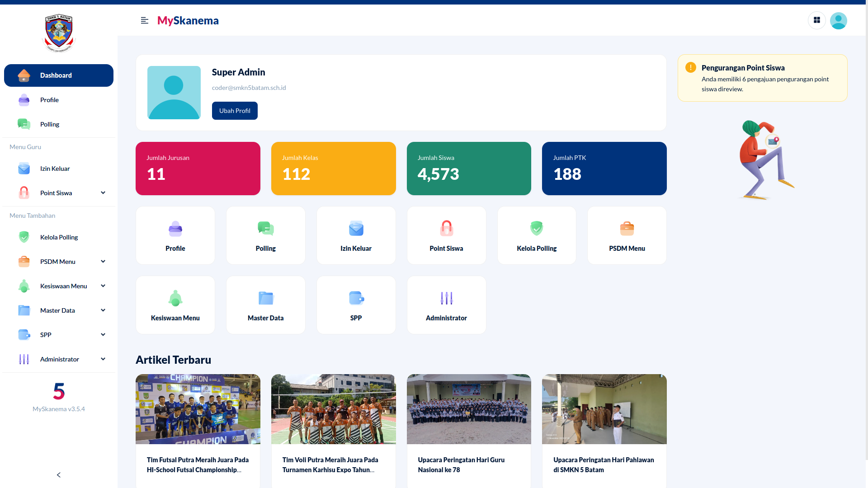Expand Point Siswa sidebar submenu

coord(103,193)
